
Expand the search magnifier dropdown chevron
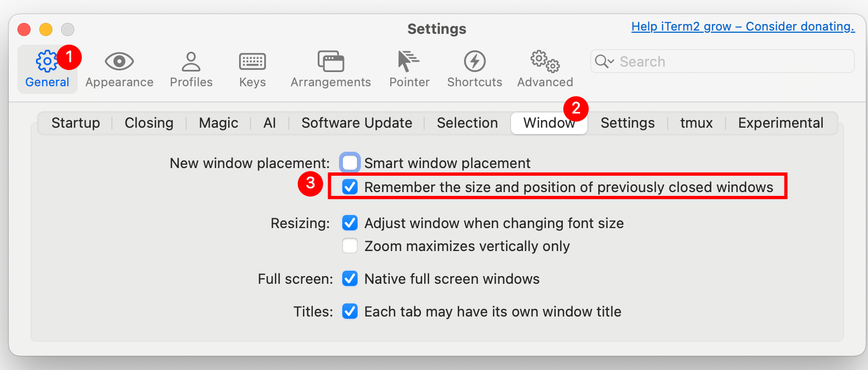611,61
